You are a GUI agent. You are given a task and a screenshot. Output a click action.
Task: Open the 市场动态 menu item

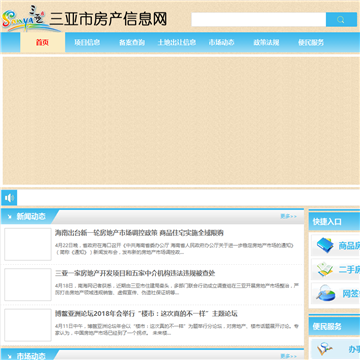[x=221, y=42]
